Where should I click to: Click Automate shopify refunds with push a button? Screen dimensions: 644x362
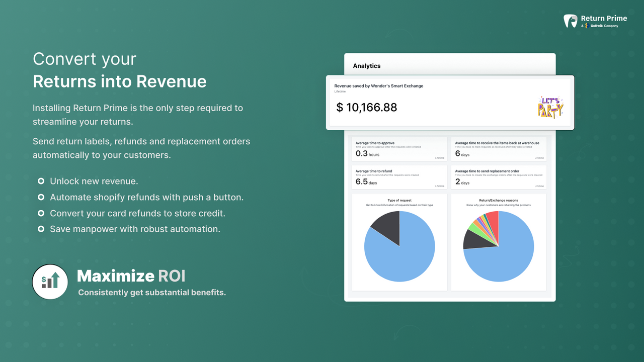(x=147, y=197)
